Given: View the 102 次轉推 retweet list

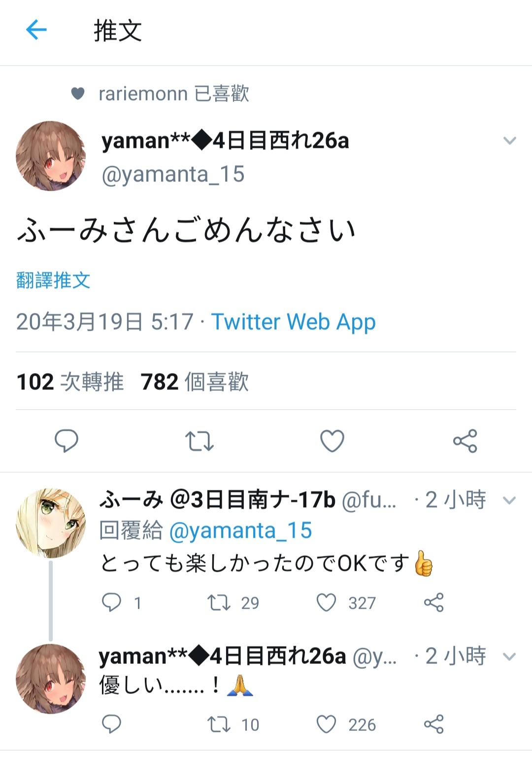Looking at the screenshot, I should (70, 382).
